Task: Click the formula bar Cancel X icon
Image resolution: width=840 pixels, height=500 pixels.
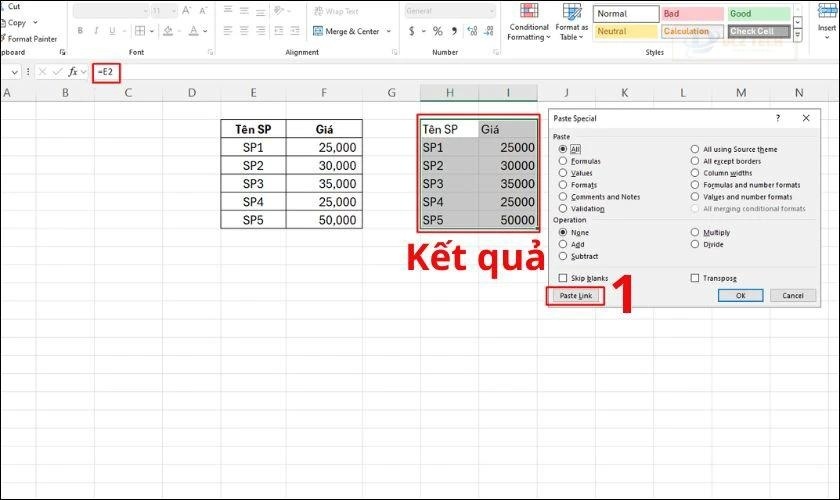Action: [x=42, y=71]
